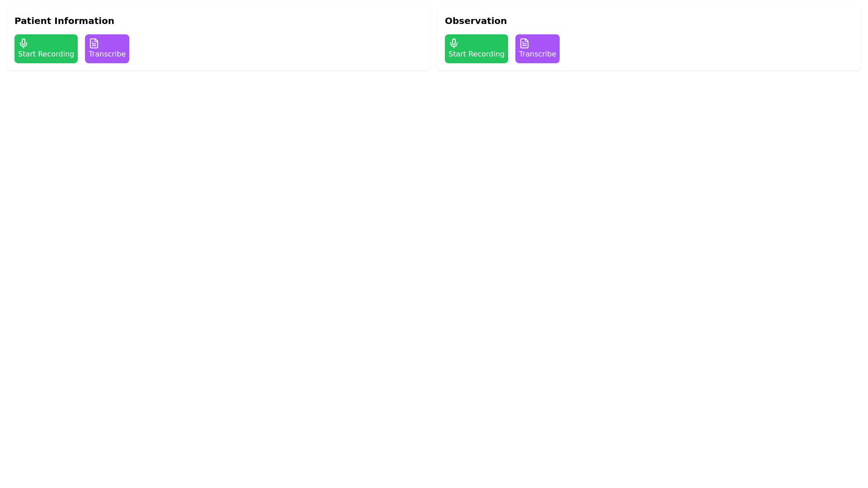Click the Transcribe label under Observation
This screenshot has height=488, width=868.
[538, 54]
